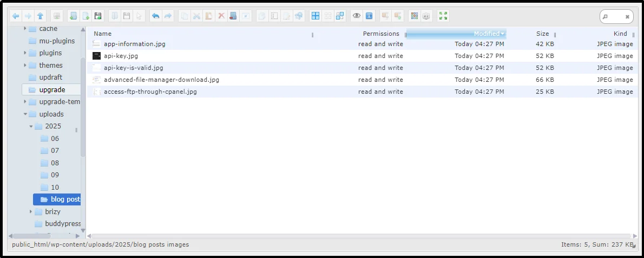Click the mount network volume icon

(x=57, y=16)
